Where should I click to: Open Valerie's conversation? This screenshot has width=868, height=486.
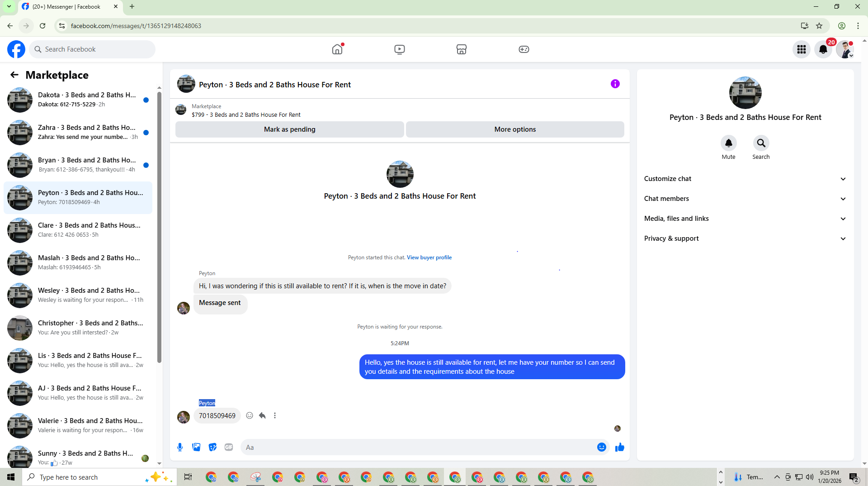(78, 426)
